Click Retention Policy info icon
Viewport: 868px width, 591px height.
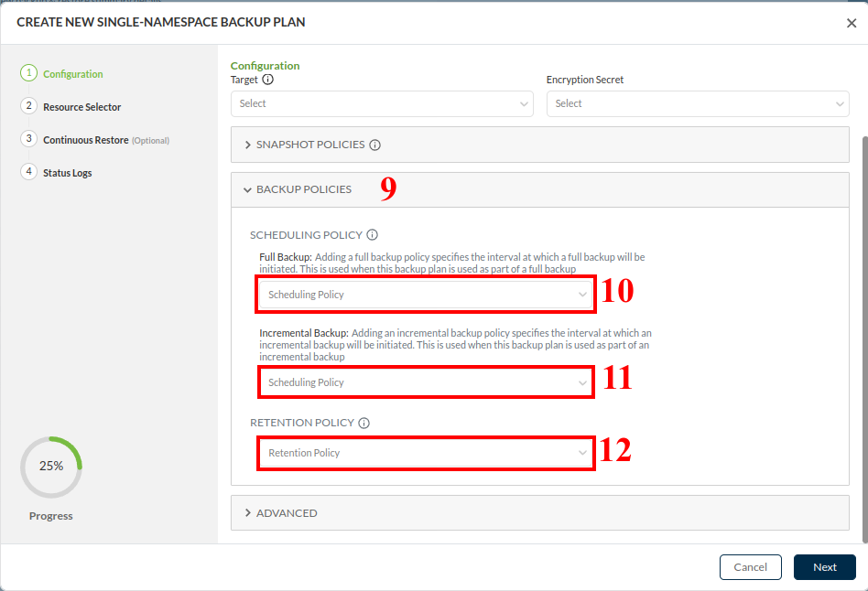(x=364, y=424)
